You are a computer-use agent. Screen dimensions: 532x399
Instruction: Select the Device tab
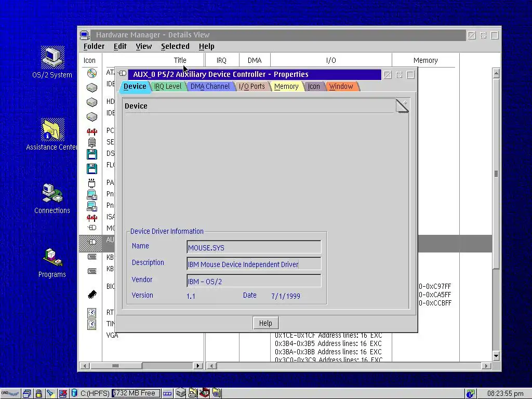coord(135,87)
